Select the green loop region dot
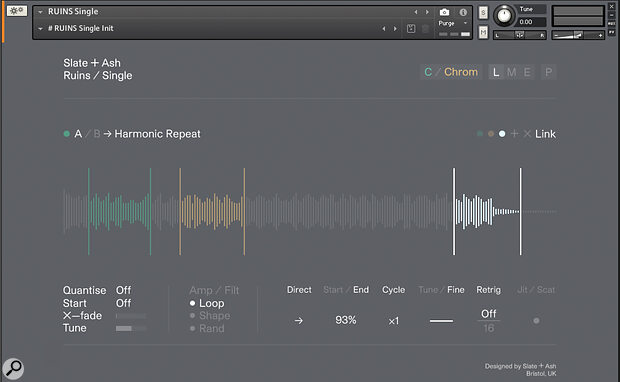The height and width of the screenshot is (382, 620). [x=480, y=134]
